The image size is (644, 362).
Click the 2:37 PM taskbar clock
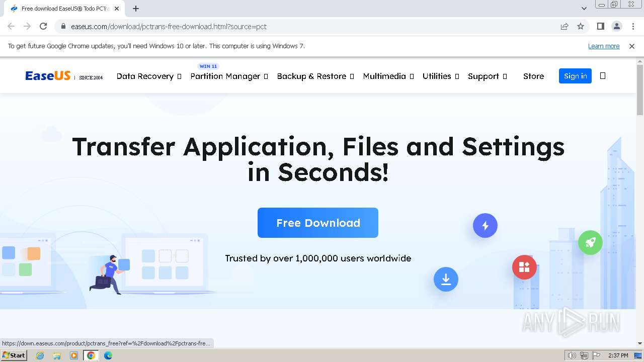pos(618,355)
